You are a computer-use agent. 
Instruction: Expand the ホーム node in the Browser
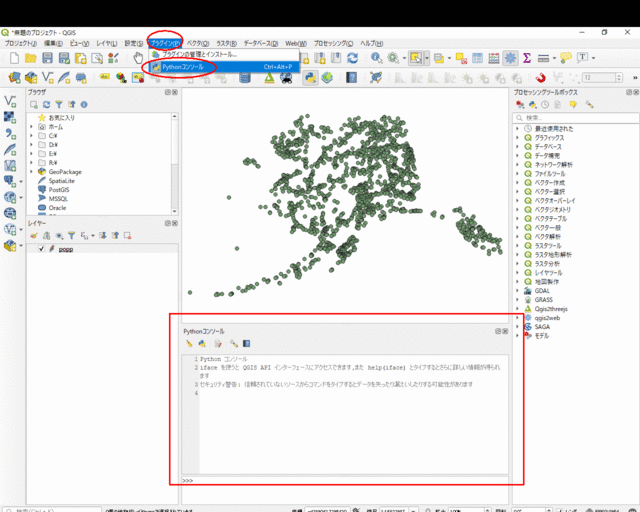click(31, 127)
